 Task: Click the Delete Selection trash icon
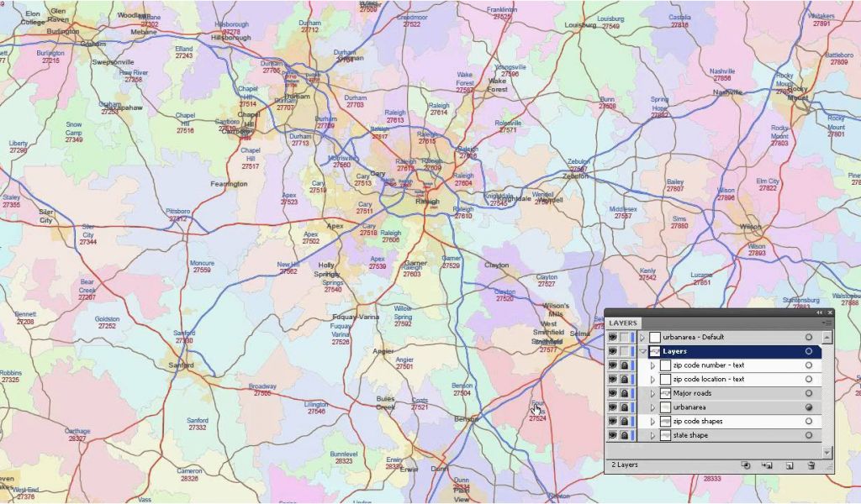pos(811,465)
